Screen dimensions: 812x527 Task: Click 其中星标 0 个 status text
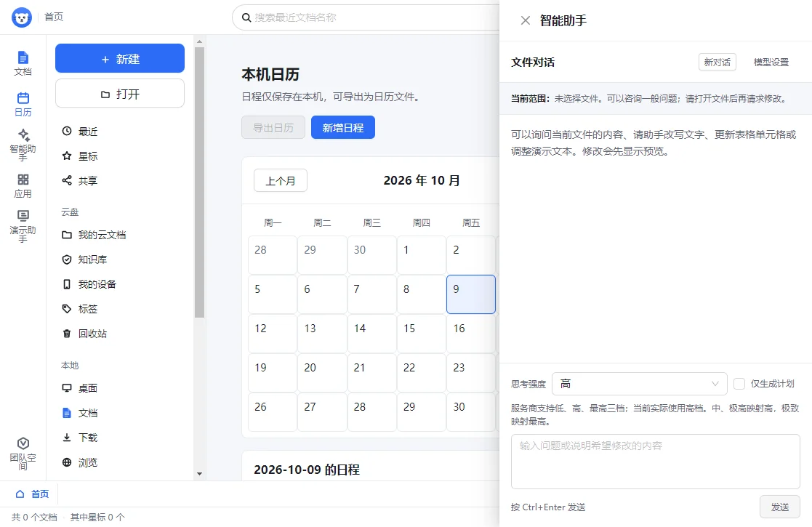click(97, 517)
